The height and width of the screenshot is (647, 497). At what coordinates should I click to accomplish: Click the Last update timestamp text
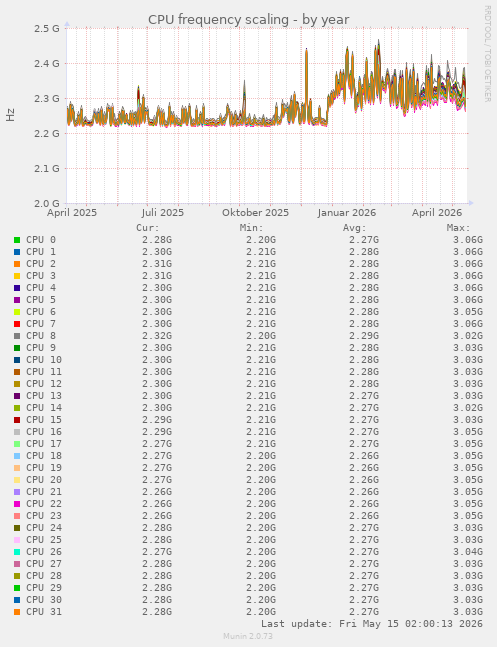click(x=372, y=623)
